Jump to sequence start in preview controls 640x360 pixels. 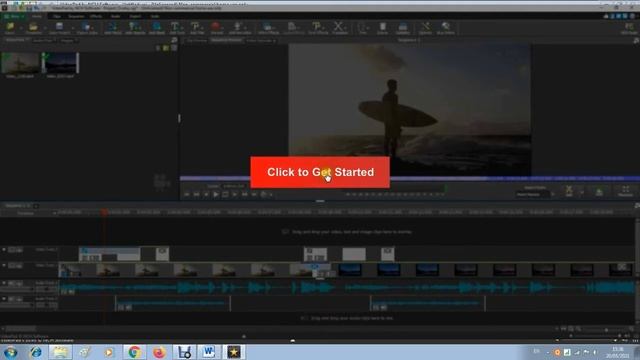click(x=187, y=195)
